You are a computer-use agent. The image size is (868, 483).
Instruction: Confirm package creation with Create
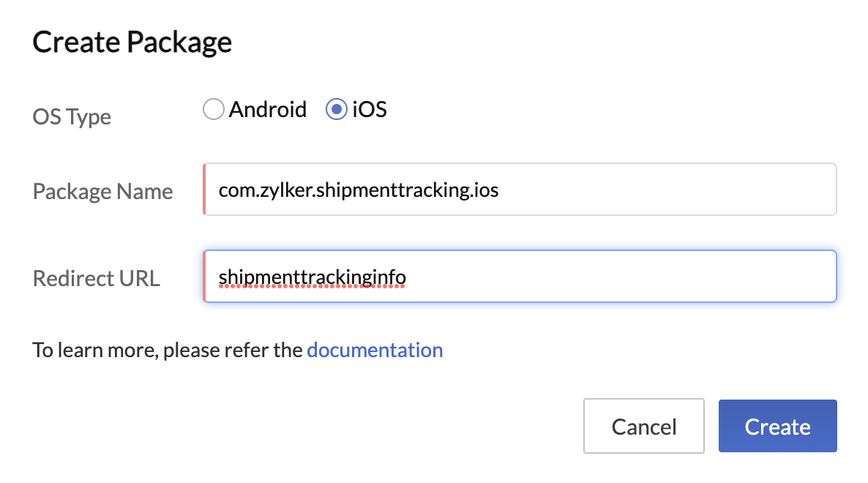click(x=777, y=426)
